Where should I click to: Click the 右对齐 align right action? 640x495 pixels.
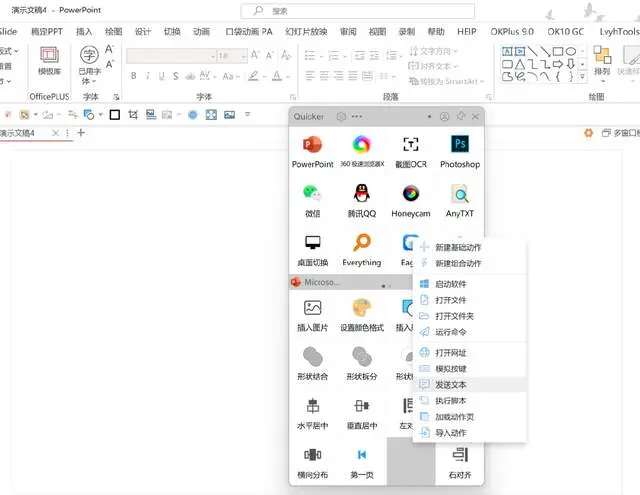[x=460, y=463]
